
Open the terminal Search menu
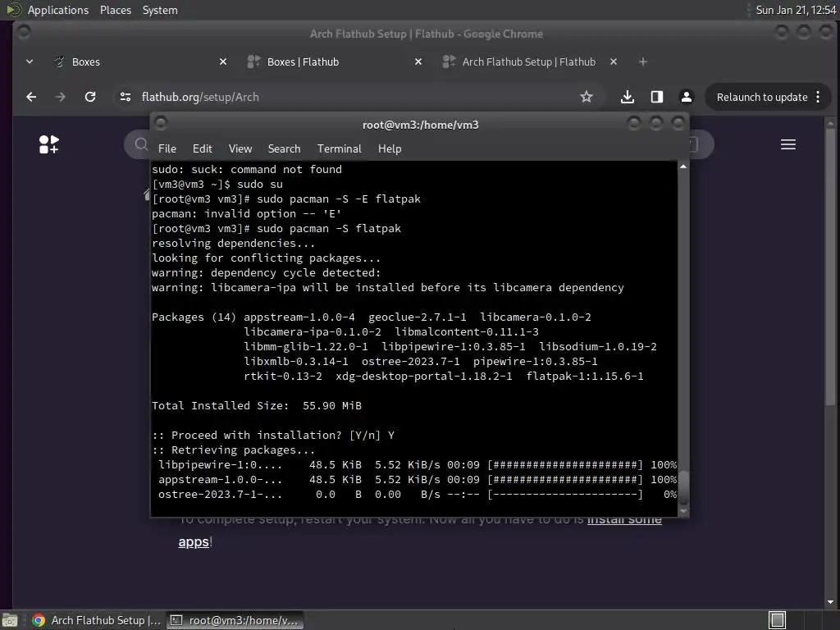[284, 149]
